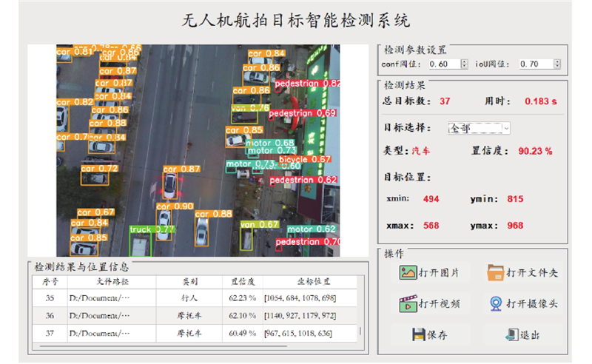Click the bicycle 0.67 detection label
The width and height of the screenshot is (592, 364).
click(x=305, y=159)
